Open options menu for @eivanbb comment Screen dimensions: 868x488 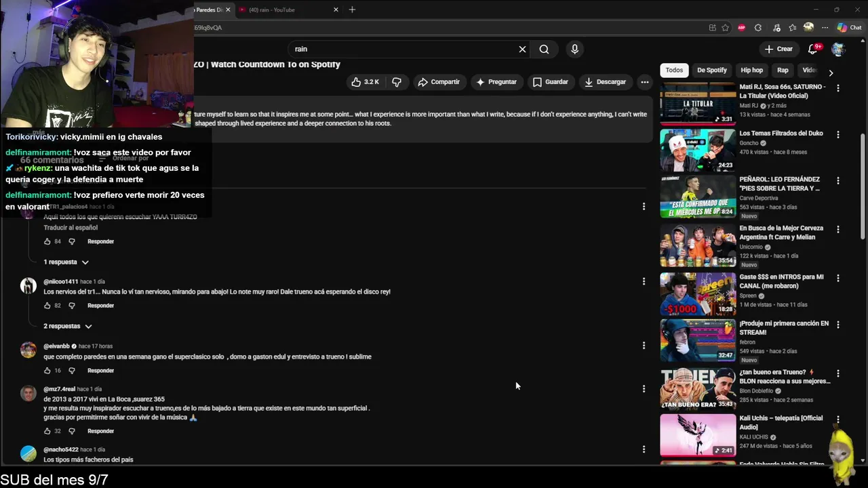(x=644, y=346)
